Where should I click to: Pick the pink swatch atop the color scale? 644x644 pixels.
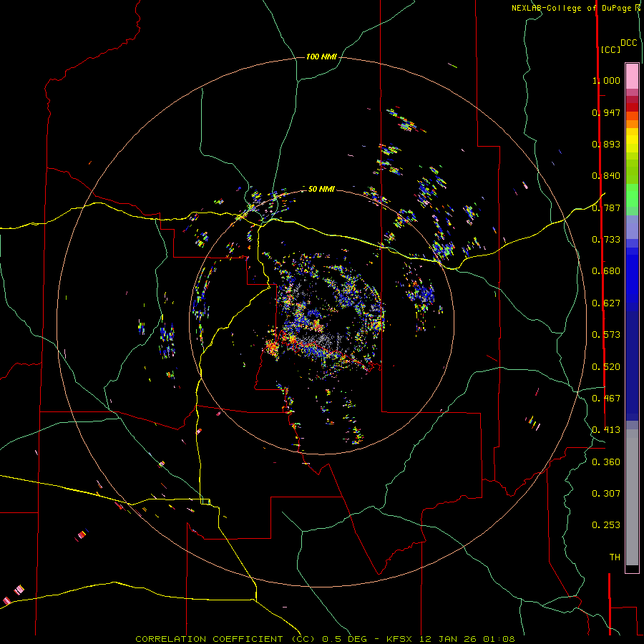[x=632, y=76]
